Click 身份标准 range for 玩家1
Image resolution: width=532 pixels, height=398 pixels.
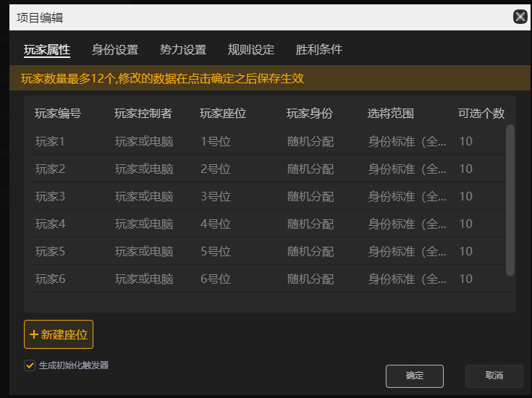(407, 141)
